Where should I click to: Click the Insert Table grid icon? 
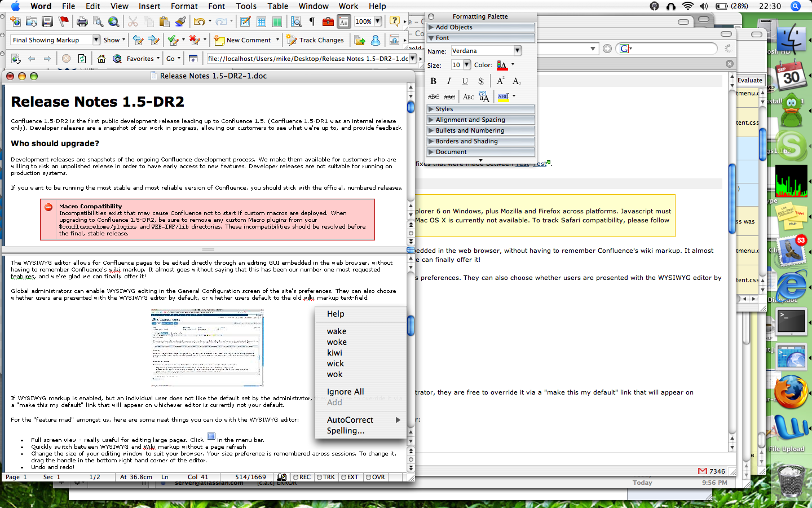(261, 21)
